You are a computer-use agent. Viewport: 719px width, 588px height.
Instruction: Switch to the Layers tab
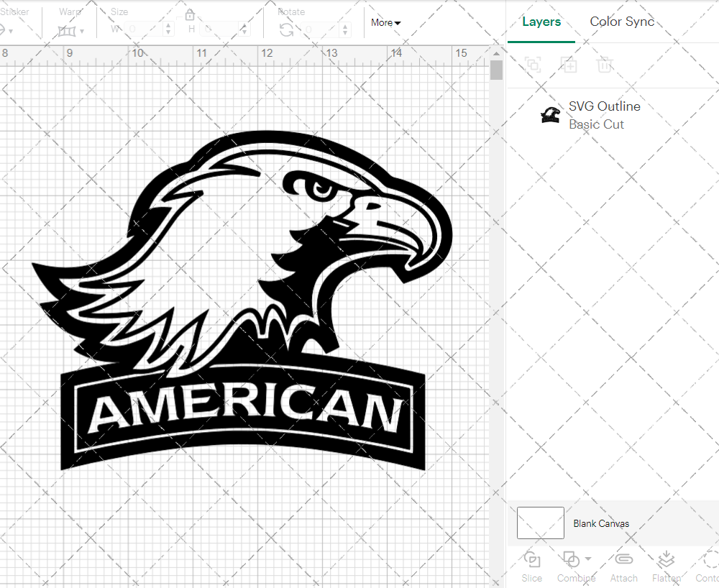541,22
